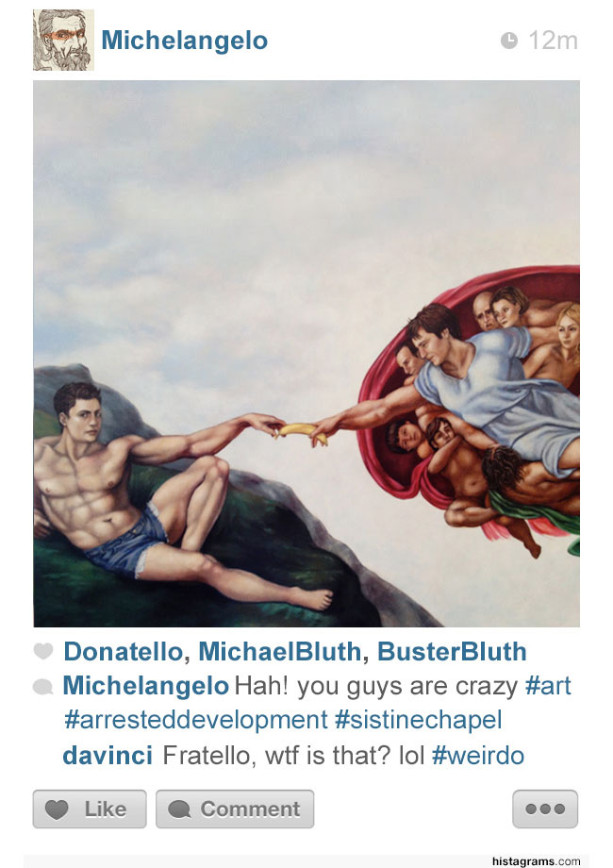
Task: Click the Michelangelo username in header
Action: (185, 41)
